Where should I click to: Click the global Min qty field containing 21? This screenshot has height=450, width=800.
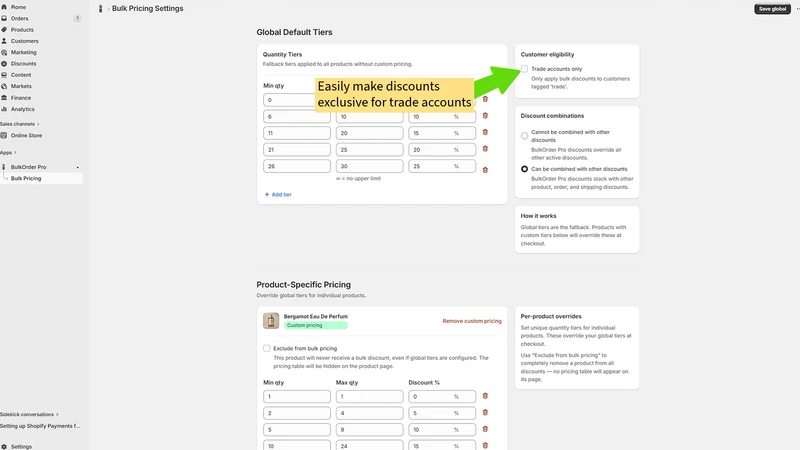[297, 149]
